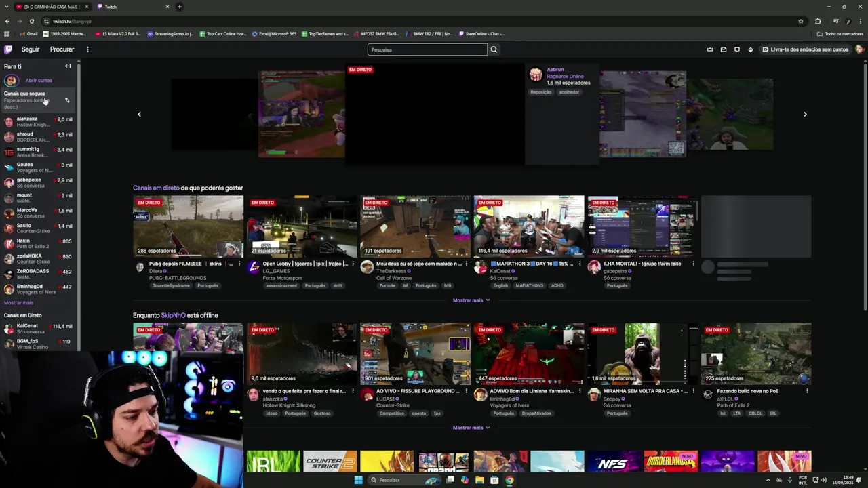Expand Mostrar mais in sidebar followed channels
Screen dimensions: 868x488
click(x=18, y=303)
